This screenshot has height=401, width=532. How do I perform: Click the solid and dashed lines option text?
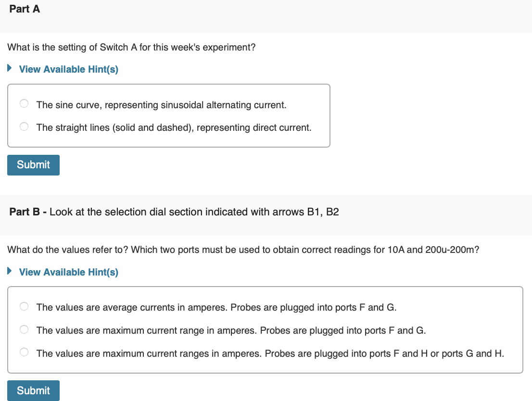(x=174, y=128)
